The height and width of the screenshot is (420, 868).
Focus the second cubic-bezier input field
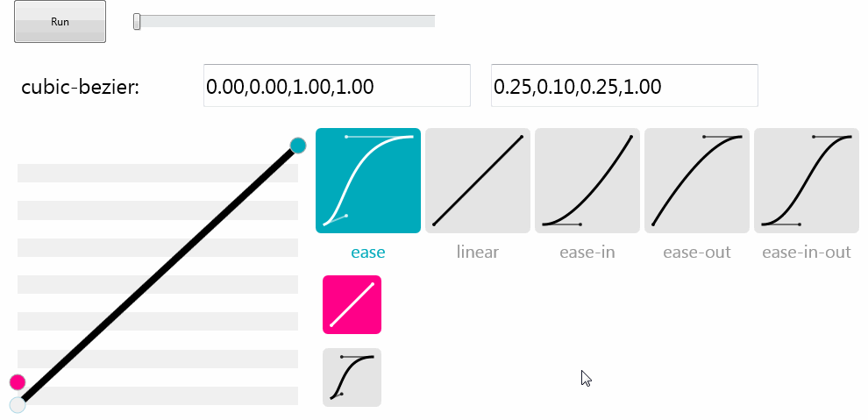tap(624, 86)
